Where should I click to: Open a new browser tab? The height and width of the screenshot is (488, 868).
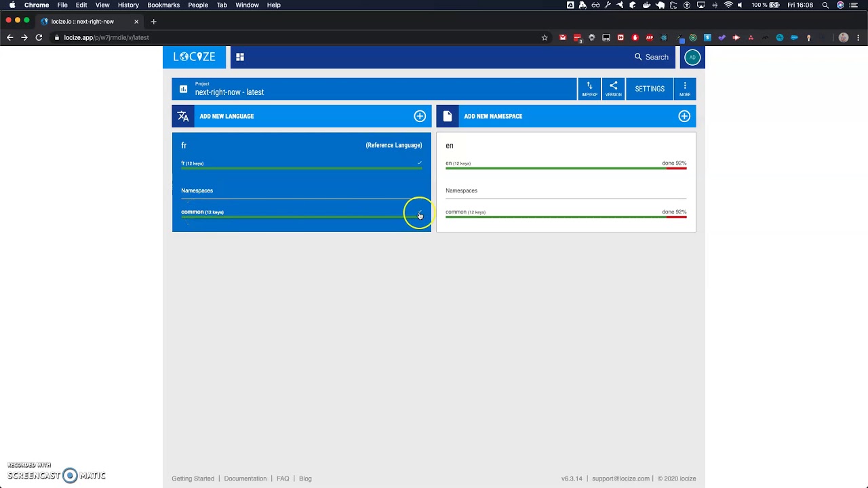coord(153,22)
